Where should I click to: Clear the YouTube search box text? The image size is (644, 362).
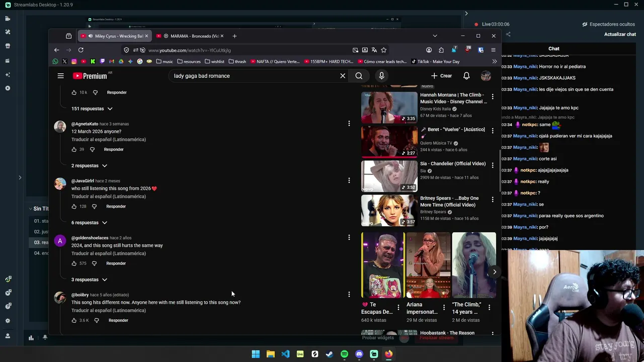pyautogui.click(x=343, y=76)
